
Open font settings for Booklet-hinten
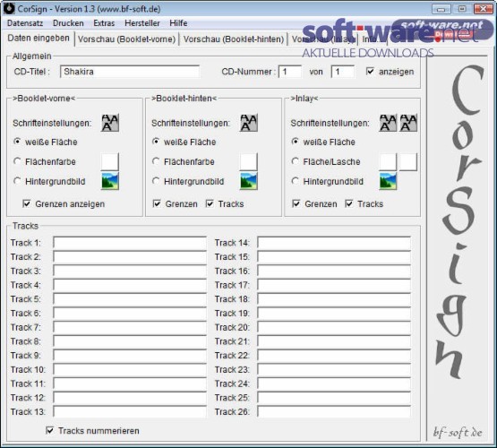tap(249, 123)
